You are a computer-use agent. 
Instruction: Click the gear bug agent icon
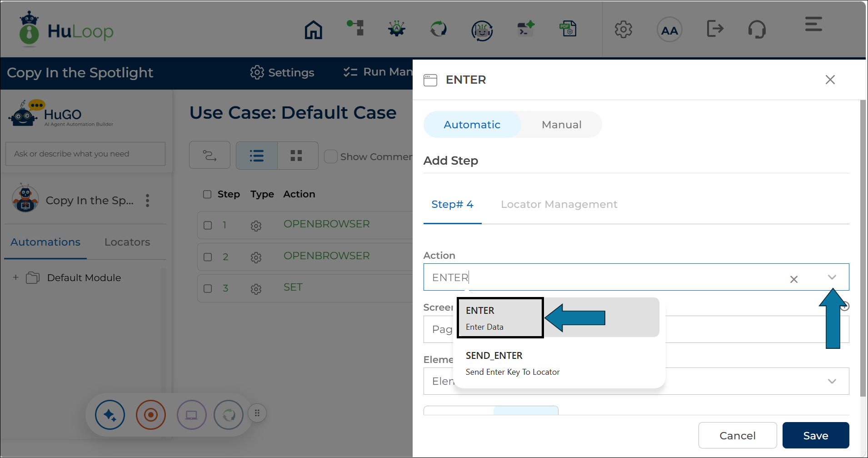397,29
